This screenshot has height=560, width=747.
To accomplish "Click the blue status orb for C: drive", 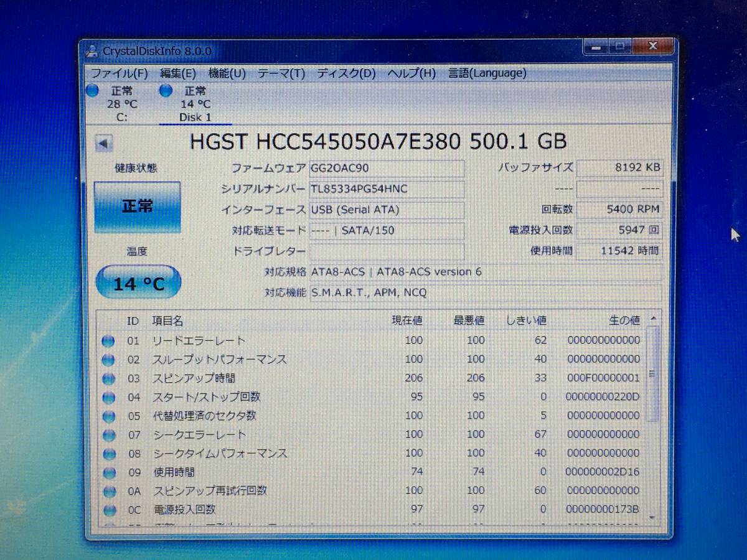I will coord(92,91).
